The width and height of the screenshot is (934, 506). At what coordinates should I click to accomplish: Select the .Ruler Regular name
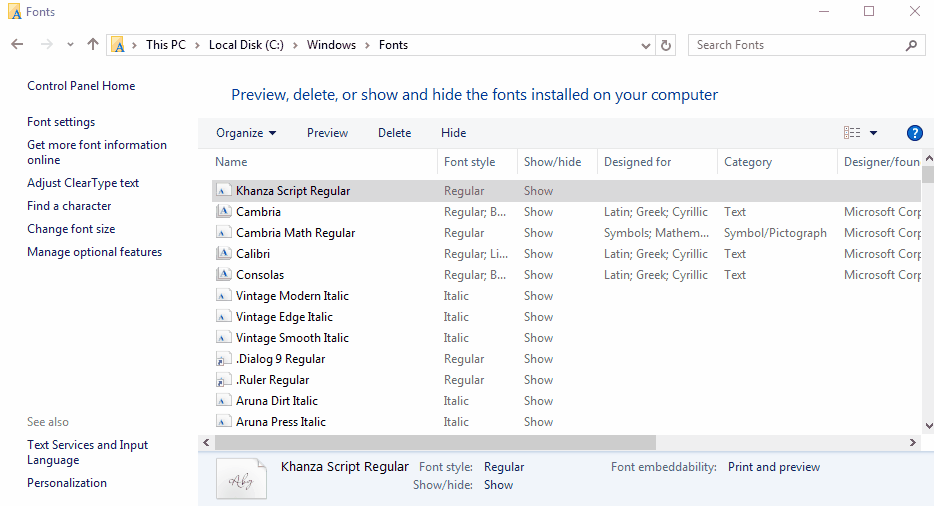coord(273,380)
